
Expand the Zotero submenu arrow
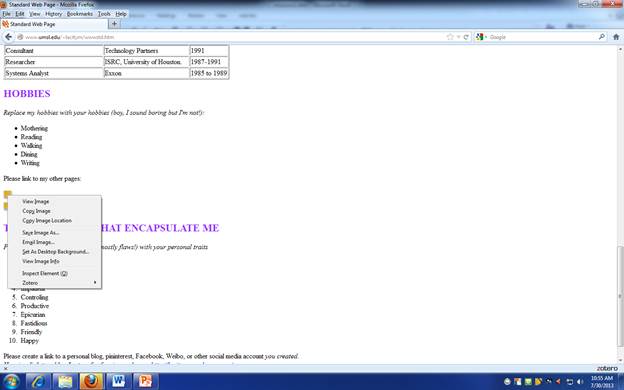95,283
